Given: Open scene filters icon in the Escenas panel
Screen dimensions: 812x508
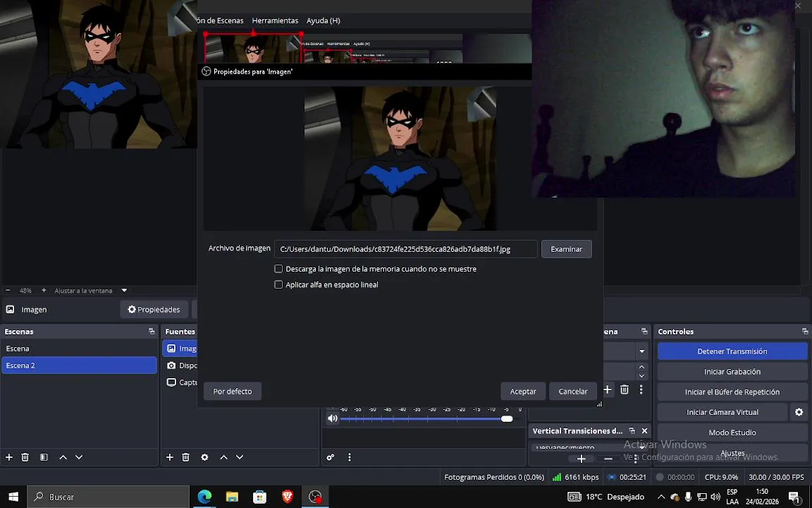Looking at the screenshot, I should 44,457.
